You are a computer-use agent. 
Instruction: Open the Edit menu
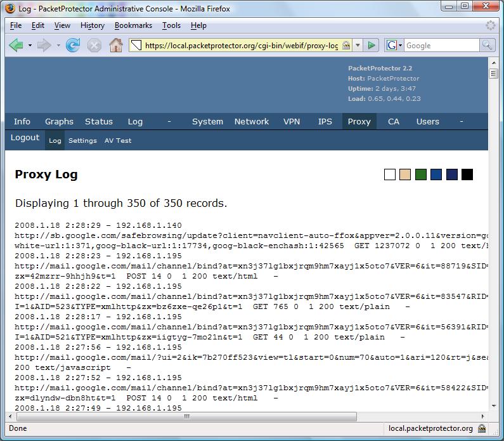[38, 25]
